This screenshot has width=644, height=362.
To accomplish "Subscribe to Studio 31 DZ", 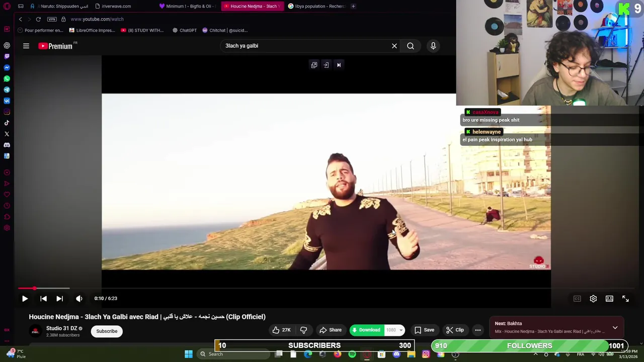I will (x=107, y=331).
